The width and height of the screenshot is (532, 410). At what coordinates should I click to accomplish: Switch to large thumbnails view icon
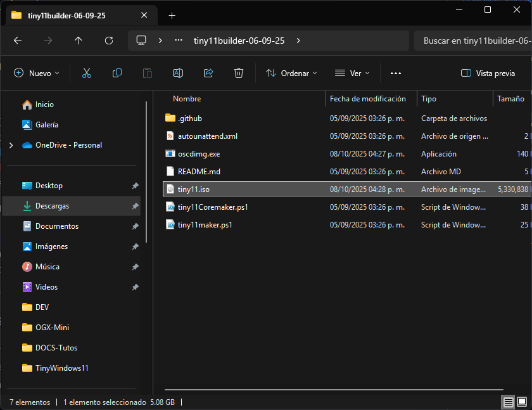[522, 402]
